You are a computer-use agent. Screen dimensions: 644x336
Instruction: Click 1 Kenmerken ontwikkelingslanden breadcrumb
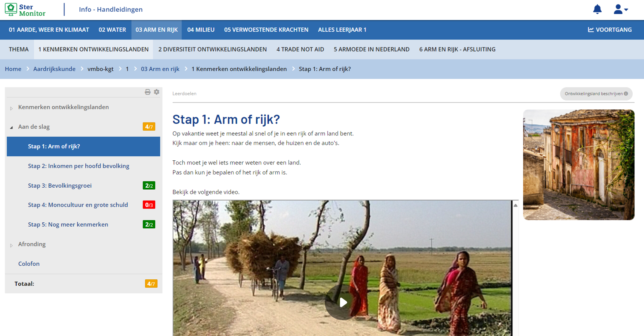pos(239,69)
